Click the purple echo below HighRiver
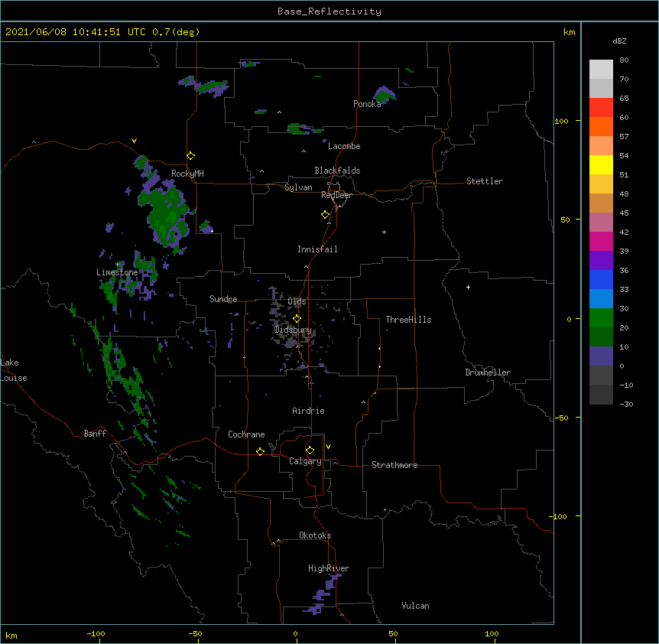659x644 pixels. click(x=323, y=594)
